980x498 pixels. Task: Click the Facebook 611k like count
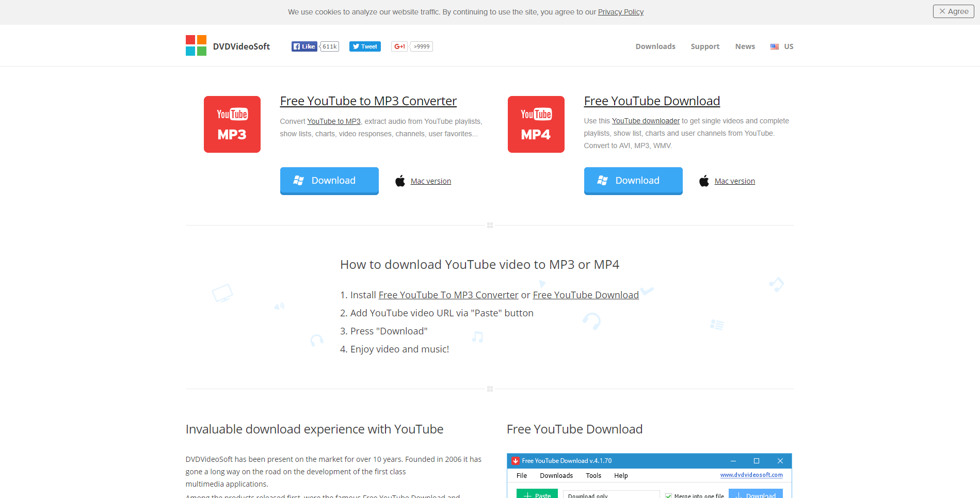point(329,46)
